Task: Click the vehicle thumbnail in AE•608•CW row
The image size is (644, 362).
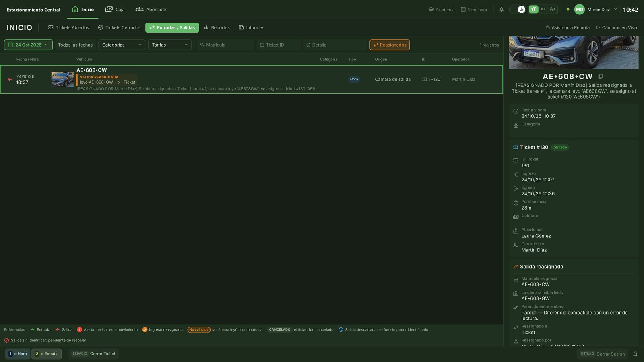Action: tap(62, 79)
